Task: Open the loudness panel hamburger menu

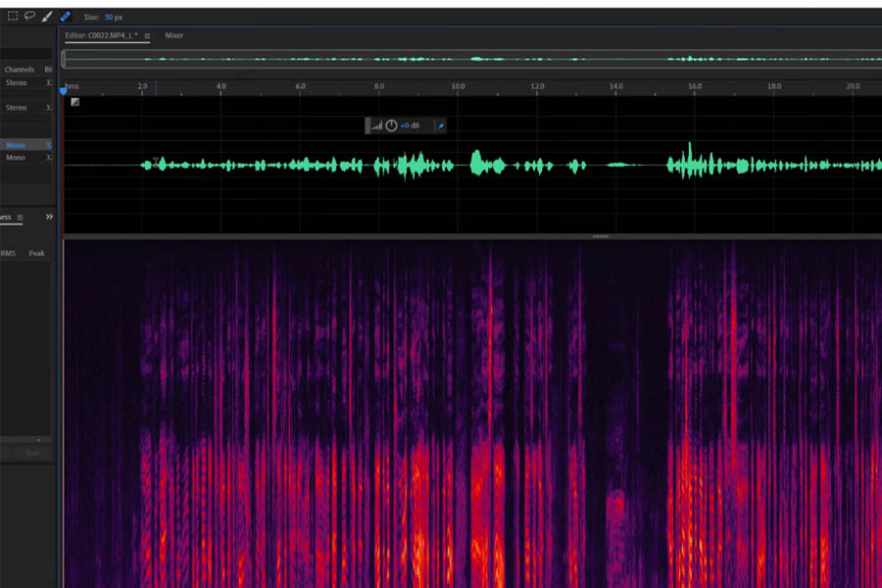Action: click(x=20, y=217)
